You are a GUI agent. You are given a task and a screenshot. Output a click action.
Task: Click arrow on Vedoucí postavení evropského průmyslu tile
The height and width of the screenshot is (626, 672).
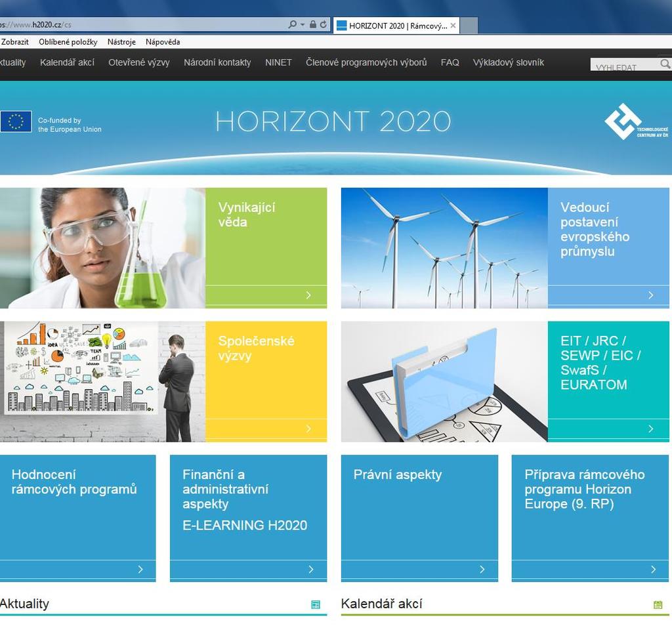(651, 295)
